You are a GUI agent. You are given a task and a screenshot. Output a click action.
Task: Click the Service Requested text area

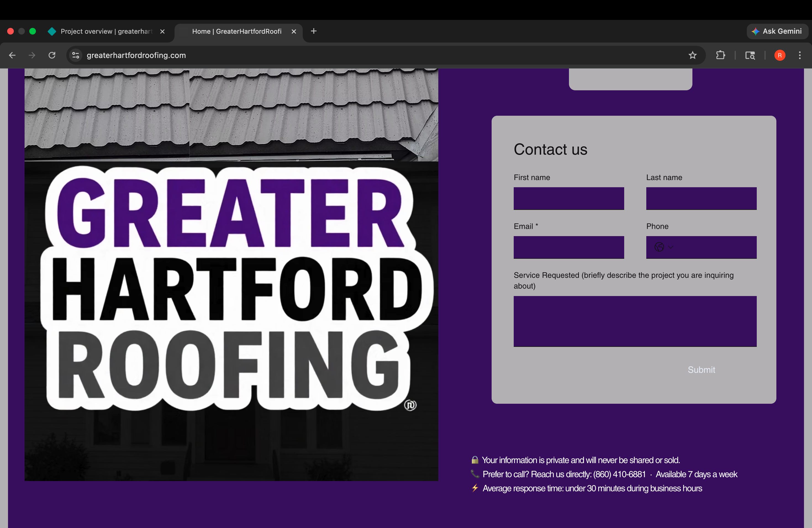(635, 321)
